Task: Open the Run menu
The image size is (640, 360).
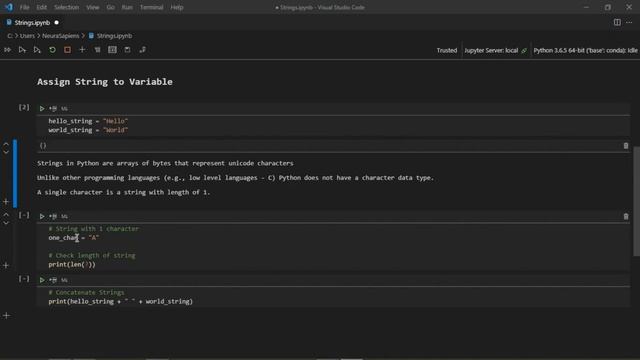Action: coord(127,7)
